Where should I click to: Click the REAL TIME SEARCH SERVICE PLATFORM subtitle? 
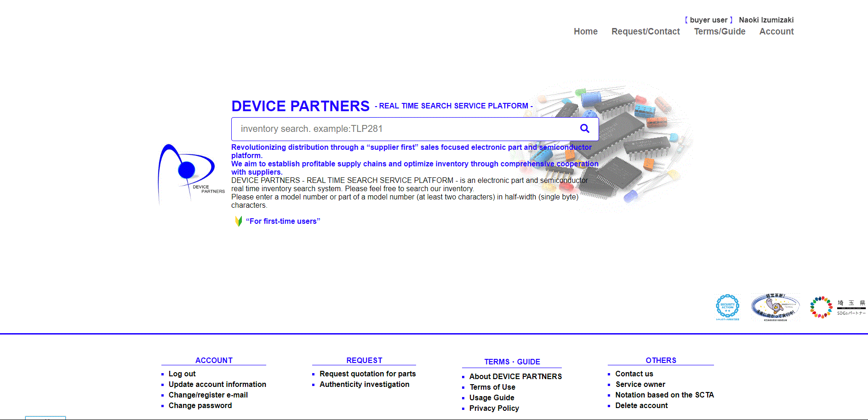pos(453,106)
